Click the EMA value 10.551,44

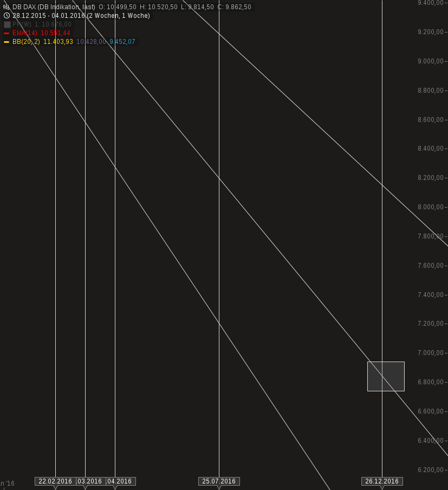[x=55, y=33]
